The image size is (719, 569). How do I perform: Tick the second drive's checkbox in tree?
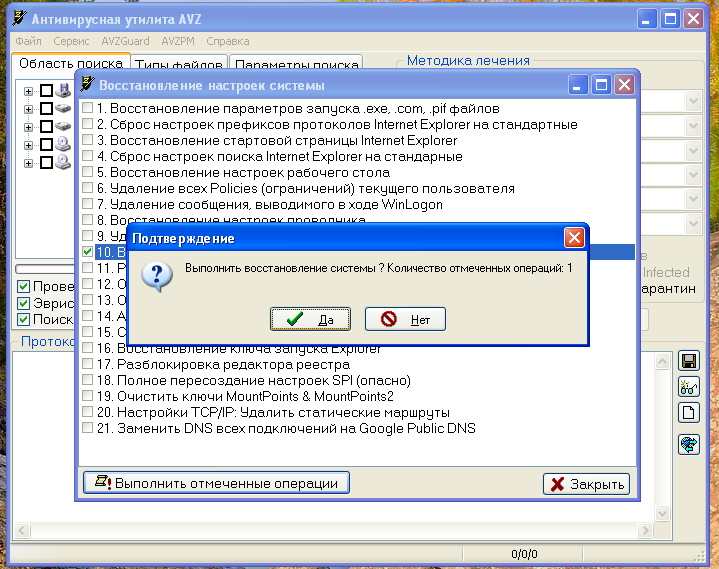(x=46, y=108)
